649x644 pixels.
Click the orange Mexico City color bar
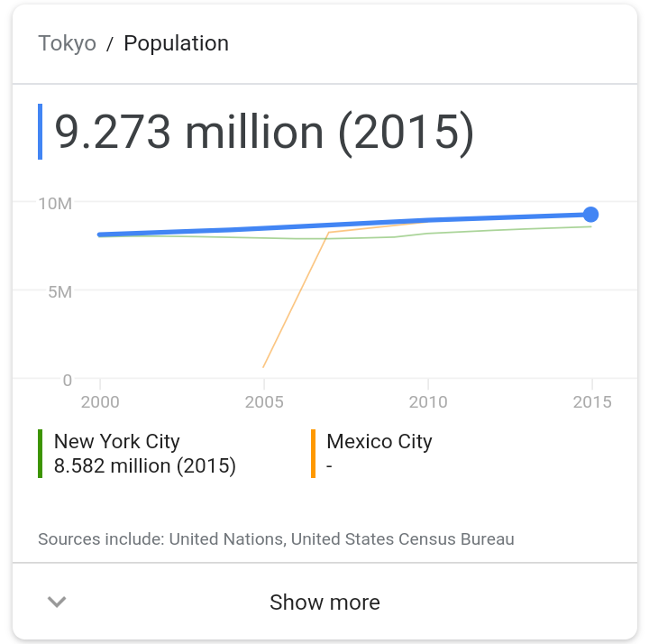(x=314, y=454)
